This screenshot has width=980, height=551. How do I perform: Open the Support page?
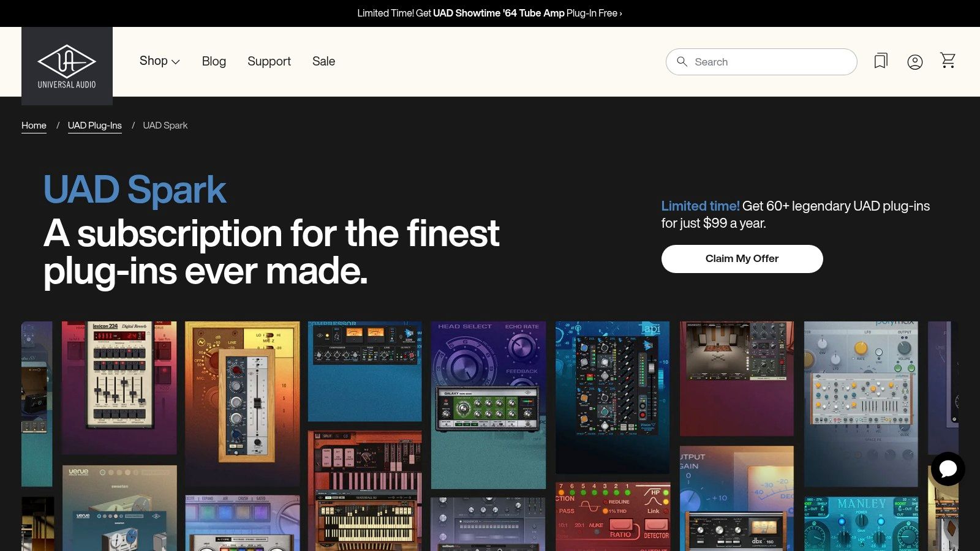(x=269, y=61)
